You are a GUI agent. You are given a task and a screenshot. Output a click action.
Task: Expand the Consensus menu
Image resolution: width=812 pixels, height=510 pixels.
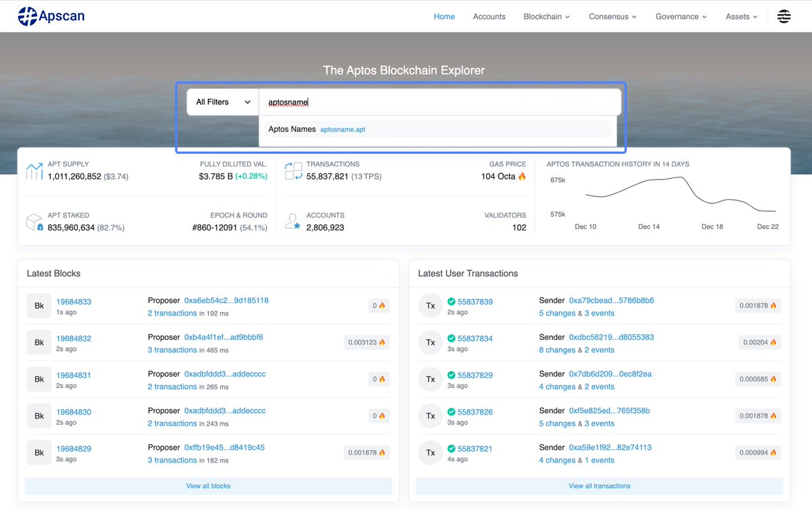pyautogui.click(x=613, y=16)
